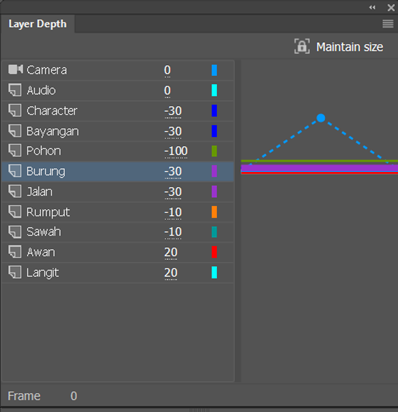Click the purple Burung depth line

click(x=319, y=167)
